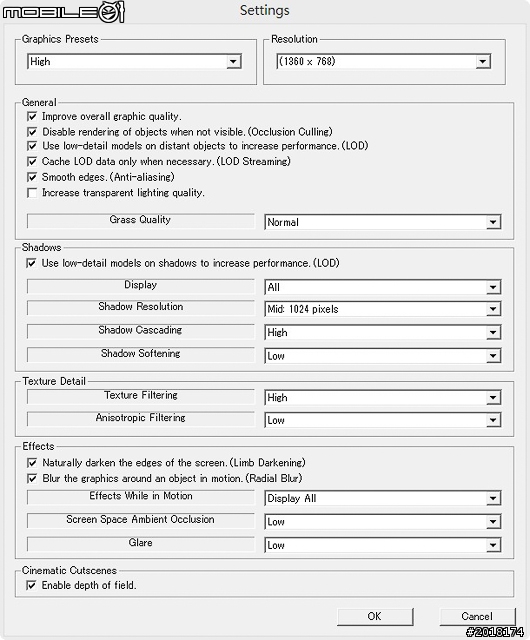530x640 pixels.
Task: Expand the Anisotropic Filtering dropdown
Action: tap(383, 420)
